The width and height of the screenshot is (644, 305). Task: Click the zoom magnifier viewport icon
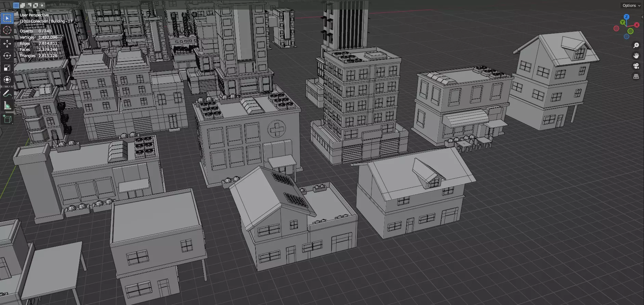click(x=636, y=45)
